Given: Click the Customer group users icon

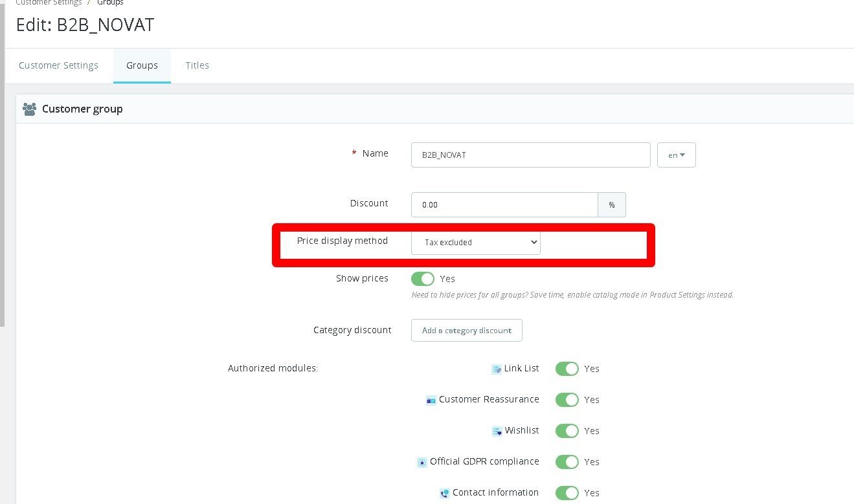Looking at the screenshot, I should click(x=29, y=109).
